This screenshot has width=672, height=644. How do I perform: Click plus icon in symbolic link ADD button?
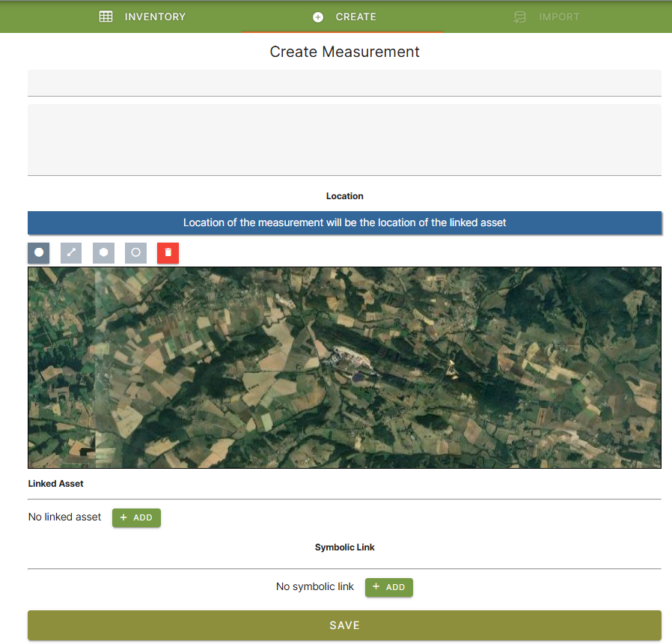376,587
